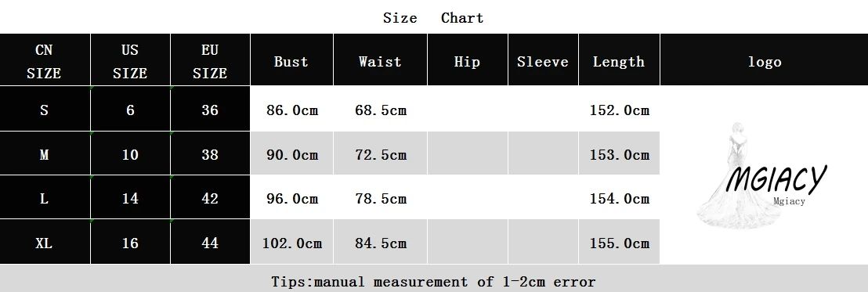Click the MGIACY logo image
Screen dimensions: 868x292
coord(761,176)
